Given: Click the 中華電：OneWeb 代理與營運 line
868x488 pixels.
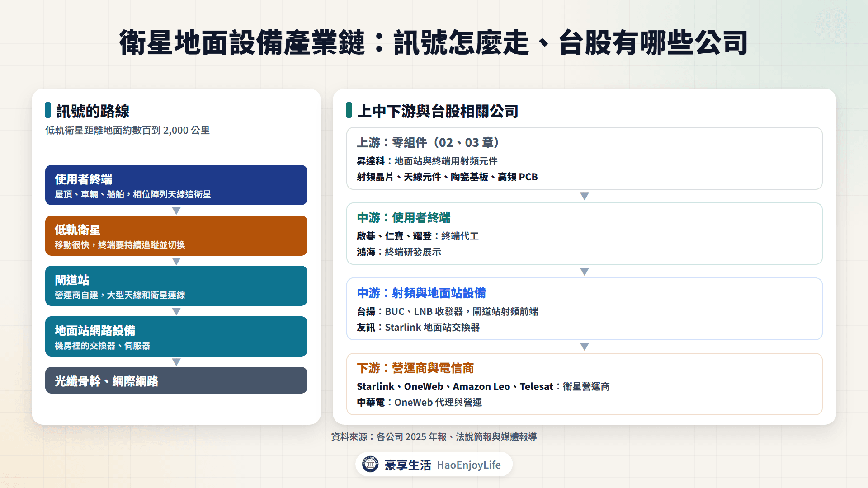Looking at the screenshot, I should tap(419, 402).
